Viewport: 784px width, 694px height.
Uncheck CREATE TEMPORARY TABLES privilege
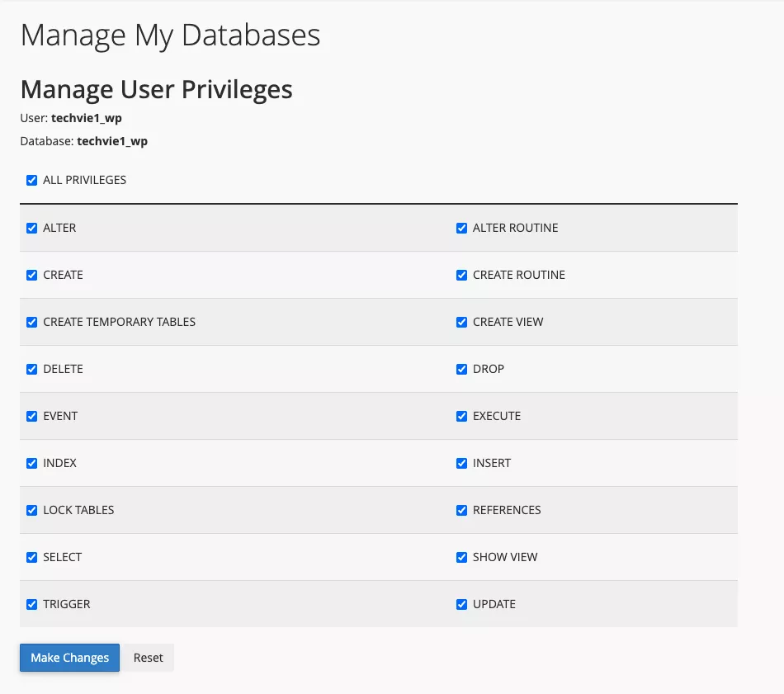point(32,322)
